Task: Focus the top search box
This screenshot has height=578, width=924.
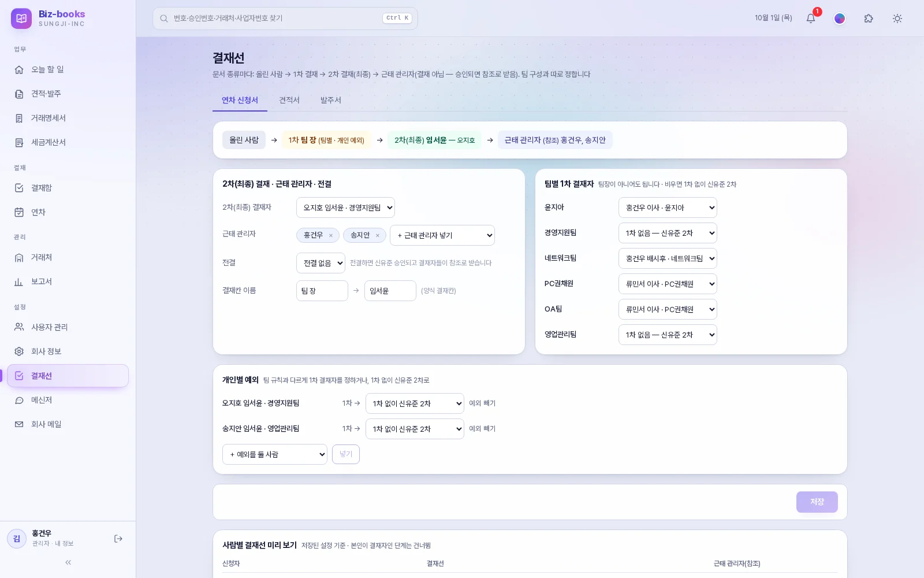Action: pyautogui.click(x=285, y=18)
